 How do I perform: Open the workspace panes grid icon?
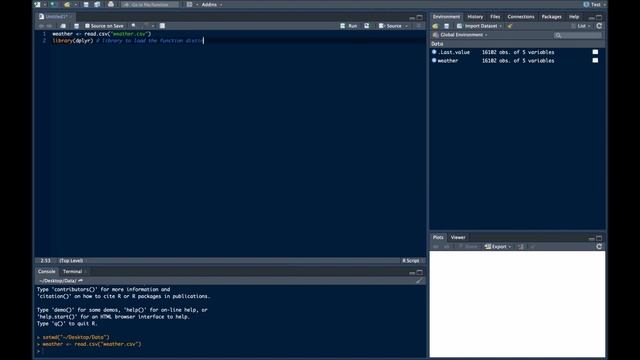[x=189, y=4]
